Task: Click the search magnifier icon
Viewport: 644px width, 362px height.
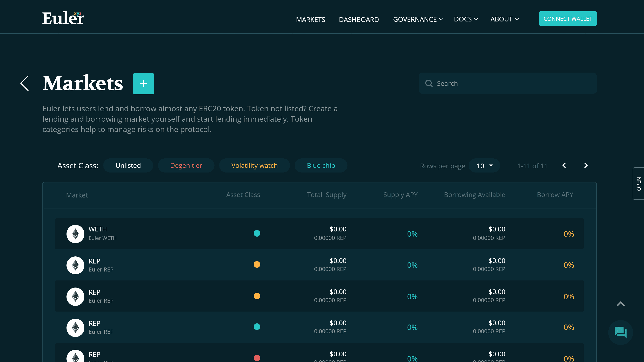Action: (429, 83)
